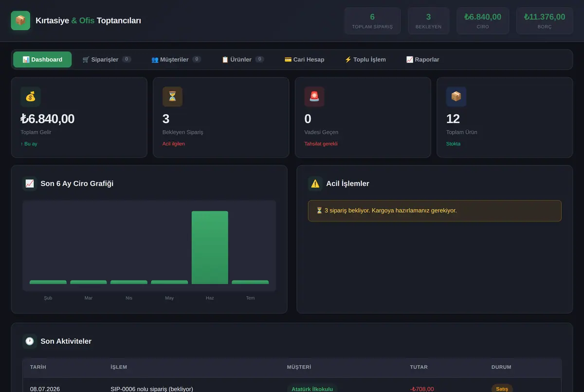Click the TUTAR column header
This screenshot has height=392, width=584.
(419, 367)
